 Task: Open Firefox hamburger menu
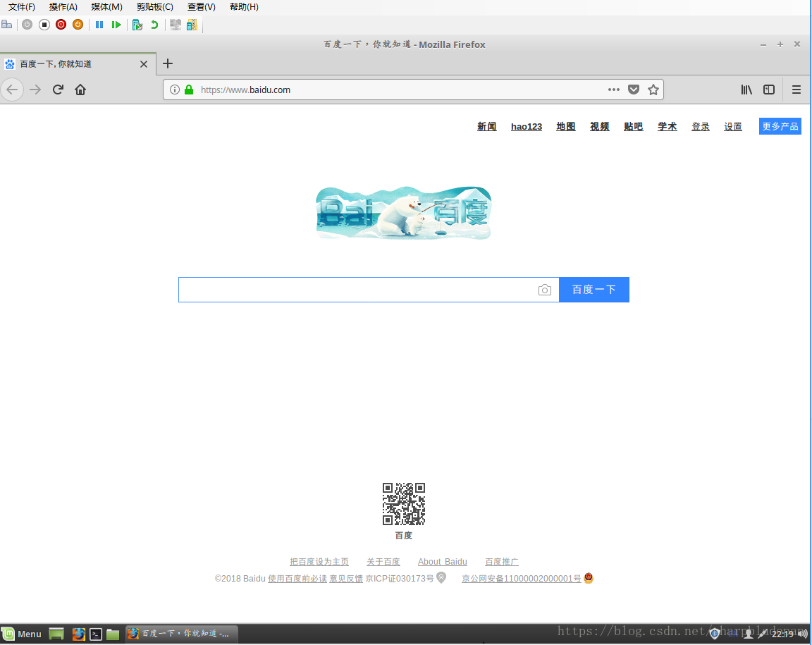[x=796, y=90]
